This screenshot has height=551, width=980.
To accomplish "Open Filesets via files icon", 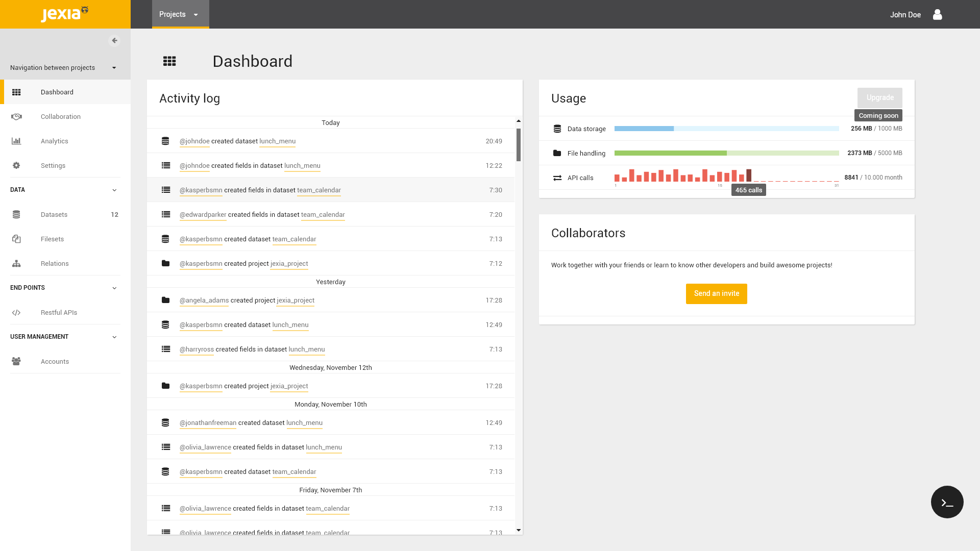I will pos(16,239).
